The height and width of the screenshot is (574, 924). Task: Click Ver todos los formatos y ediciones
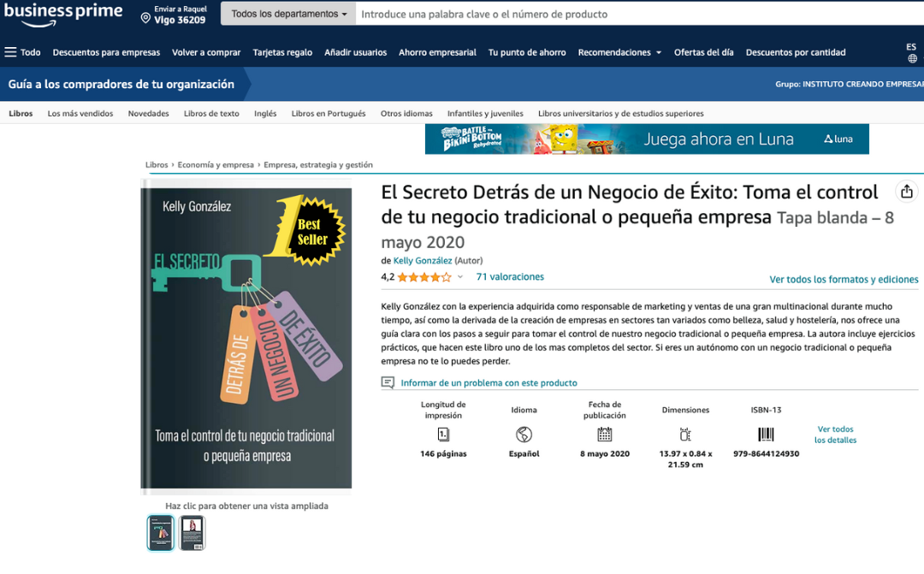(x=844, y=280)
